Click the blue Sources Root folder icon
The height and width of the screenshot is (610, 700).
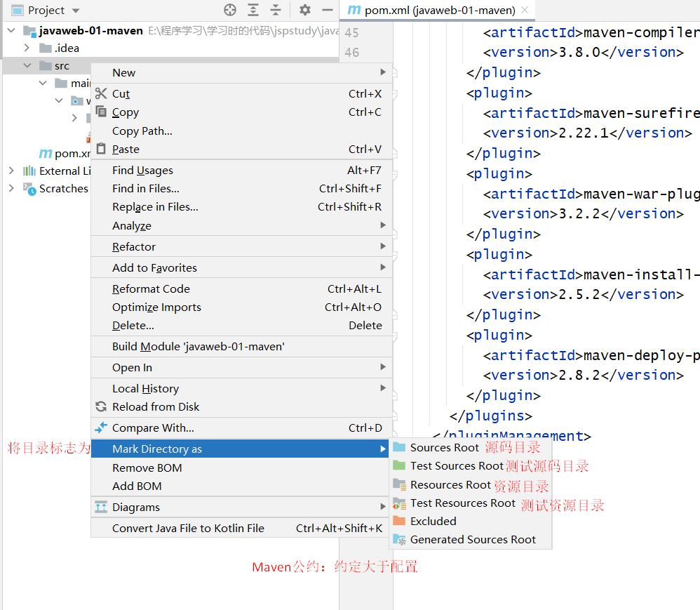399,447
